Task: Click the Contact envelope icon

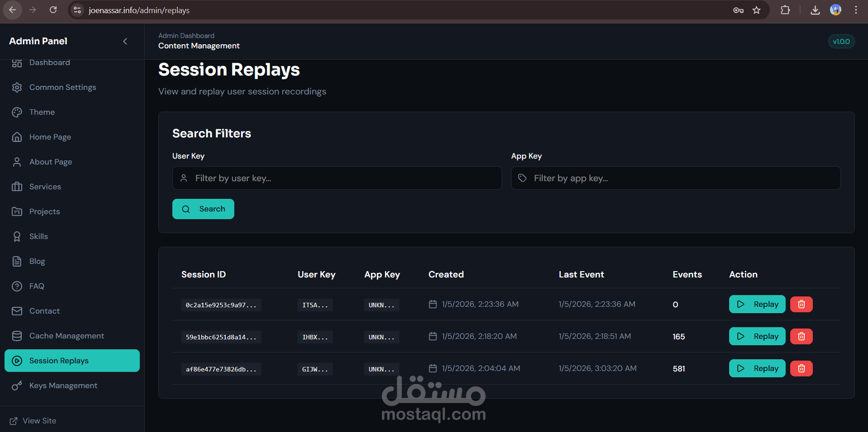Action: click(17, 311)
